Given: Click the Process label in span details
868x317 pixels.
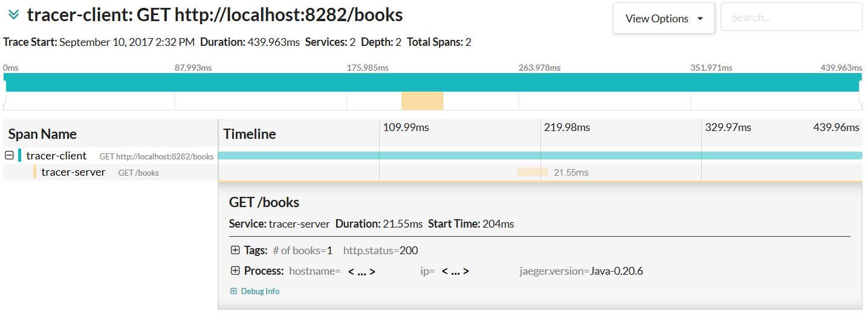Looking at the screenshot, I should pyautogui.click(x=264, y=271).
